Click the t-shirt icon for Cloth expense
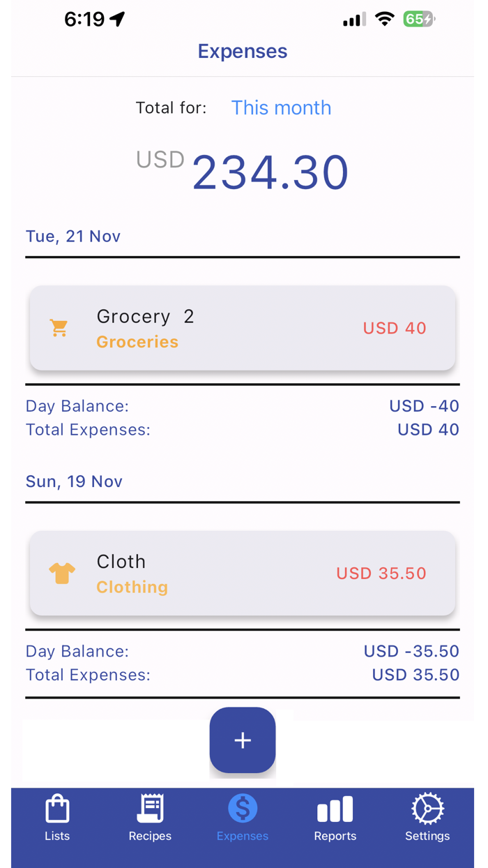Screen dimensions: 488x868 click(x=62, y=573)
